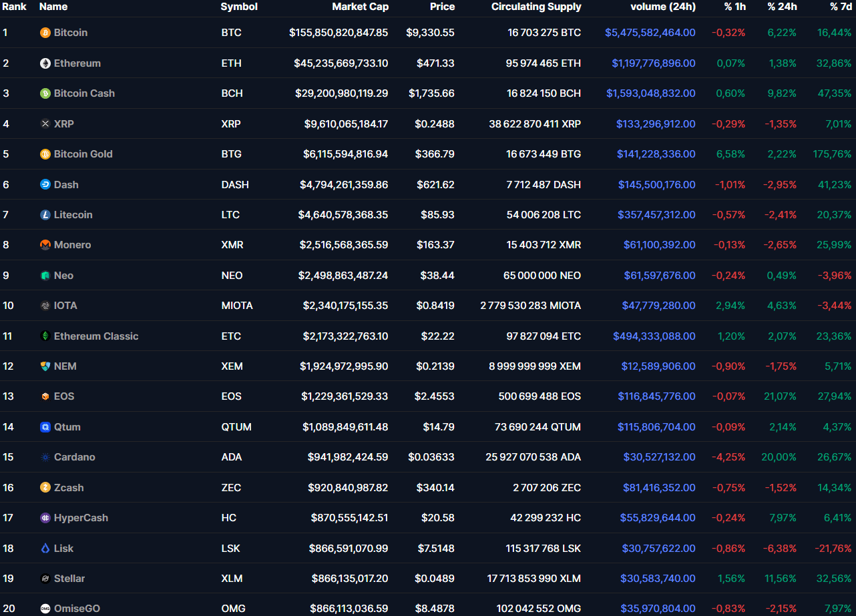The image size is (856, 616).
Task: Click the NEM coin logo
Action: tap(45, 366)
